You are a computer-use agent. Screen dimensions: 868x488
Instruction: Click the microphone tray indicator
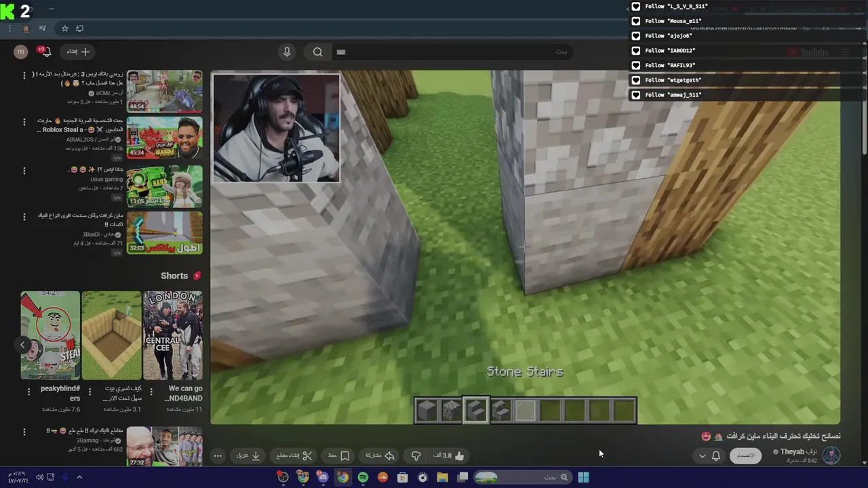click(x=65, y=477)
